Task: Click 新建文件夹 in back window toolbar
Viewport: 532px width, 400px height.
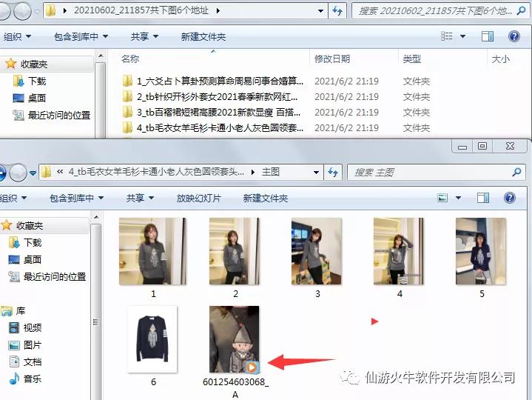Action: click(x=203, y=36)
